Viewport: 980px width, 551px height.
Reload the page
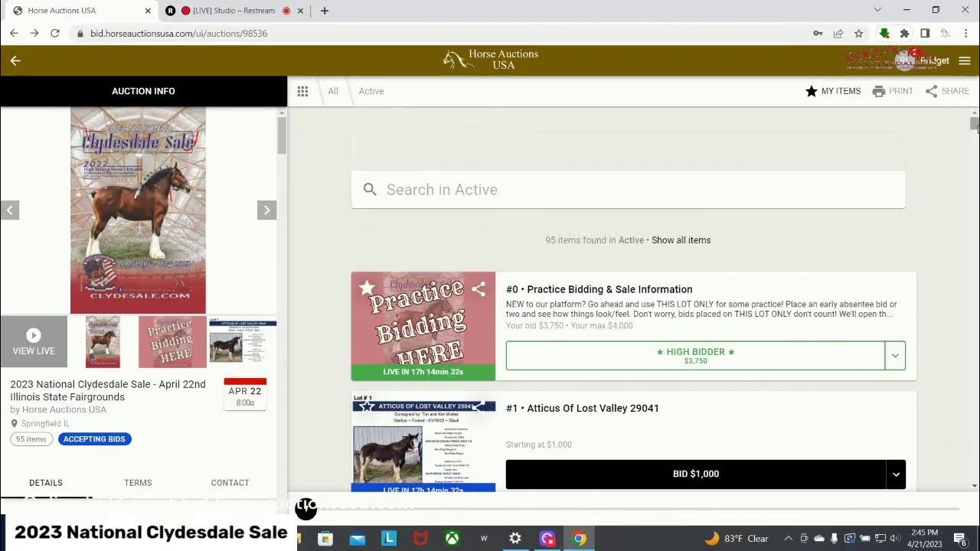click(x=54, y=33)
